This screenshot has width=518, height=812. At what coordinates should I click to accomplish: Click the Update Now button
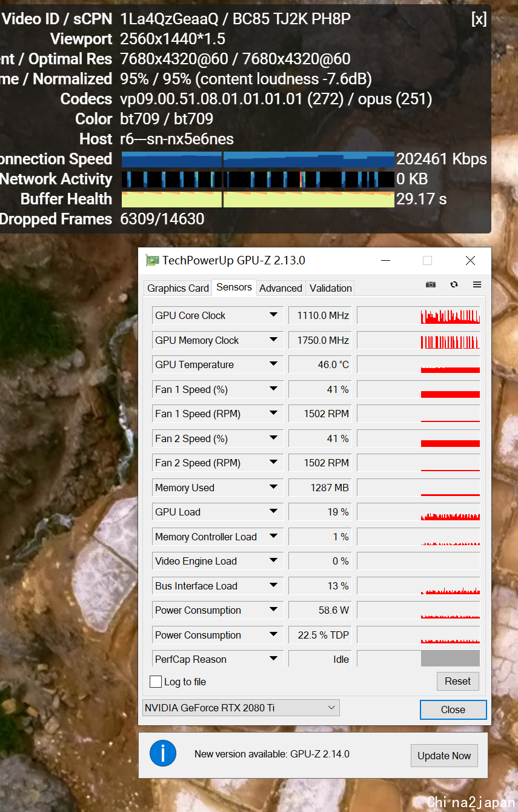pyautogui.click(x=444, y=756)
